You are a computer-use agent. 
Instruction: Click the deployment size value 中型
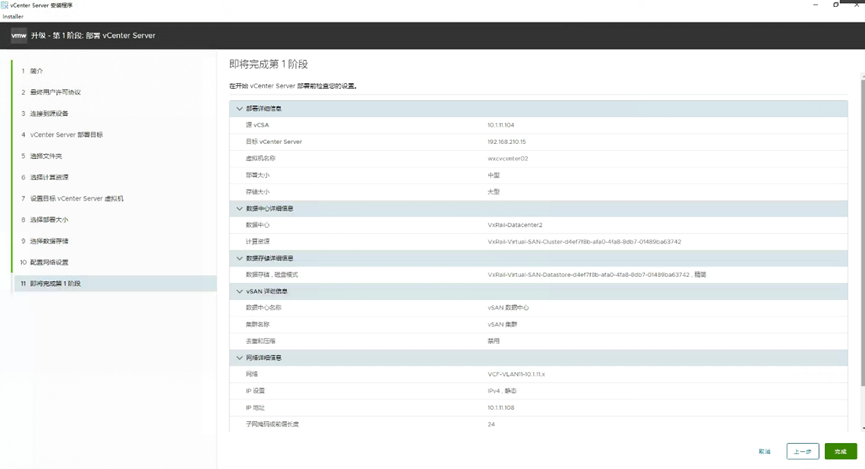point(493,175)
